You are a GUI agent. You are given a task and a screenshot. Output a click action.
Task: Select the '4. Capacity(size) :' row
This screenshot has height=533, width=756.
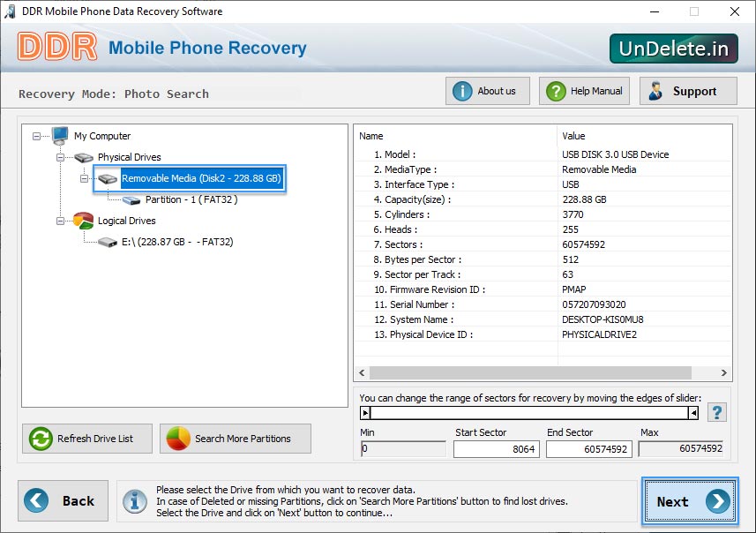point(543,199)
